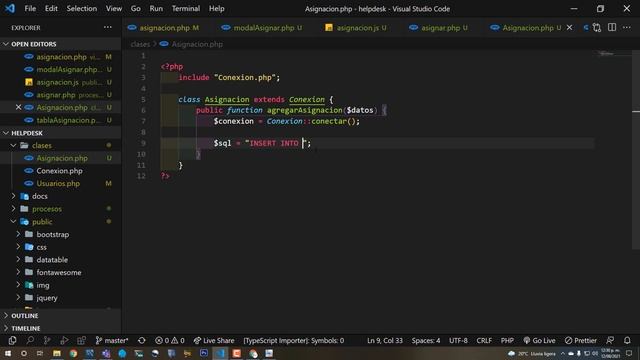Open the notifications bell icon
Image resolution: width=640 pixels, height=360 pixels.
(627, 340)
